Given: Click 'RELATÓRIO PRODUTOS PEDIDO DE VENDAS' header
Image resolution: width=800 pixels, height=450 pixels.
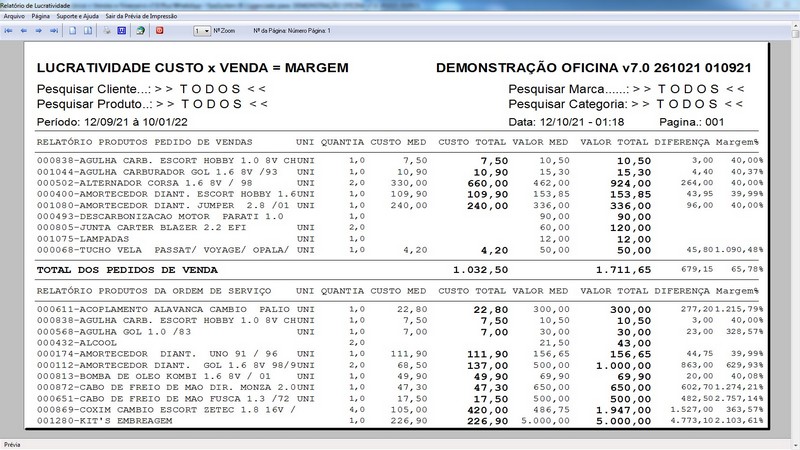Looking at the screenshot, I should click(x=144, y=142).
